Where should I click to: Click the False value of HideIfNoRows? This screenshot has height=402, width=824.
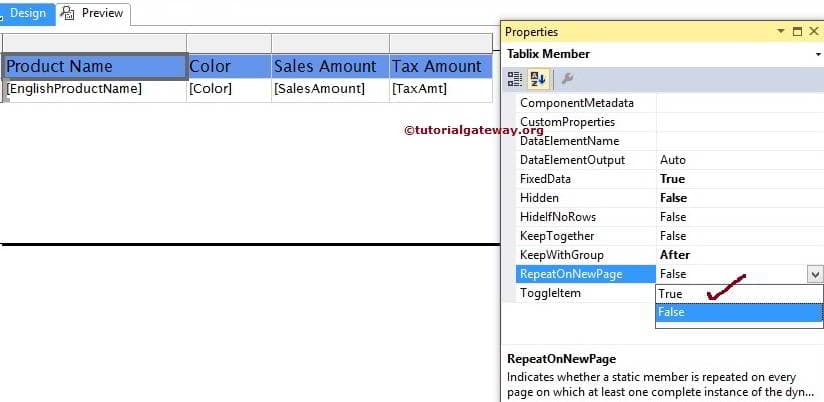pos(673,217)
